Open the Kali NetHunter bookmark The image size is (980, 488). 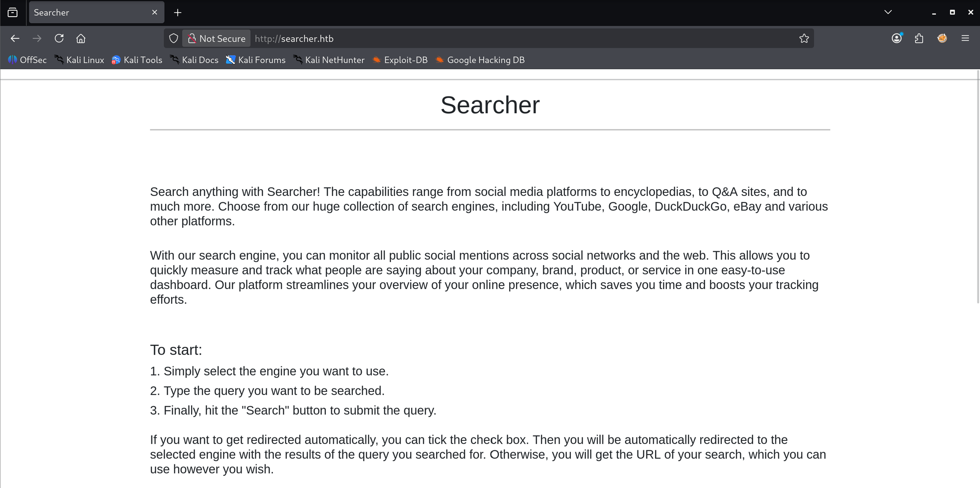(329, 60)
